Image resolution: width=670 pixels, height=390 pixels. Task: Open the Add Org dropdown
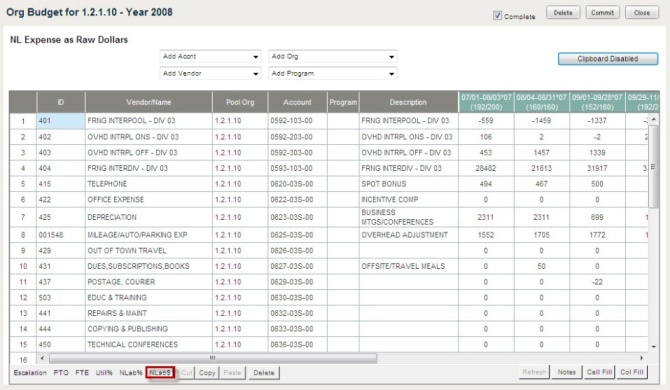click(x=332, y=56)
